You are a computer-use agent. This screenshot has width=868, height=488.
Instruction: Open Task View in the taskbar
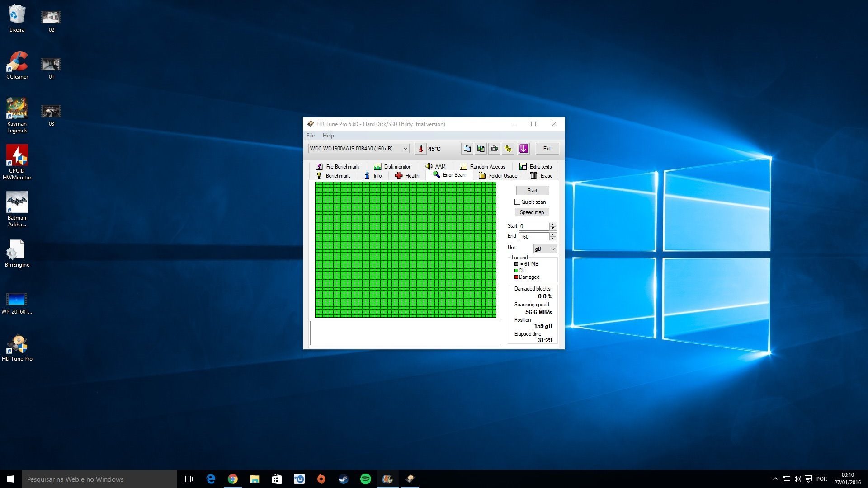tap(188, 479)
